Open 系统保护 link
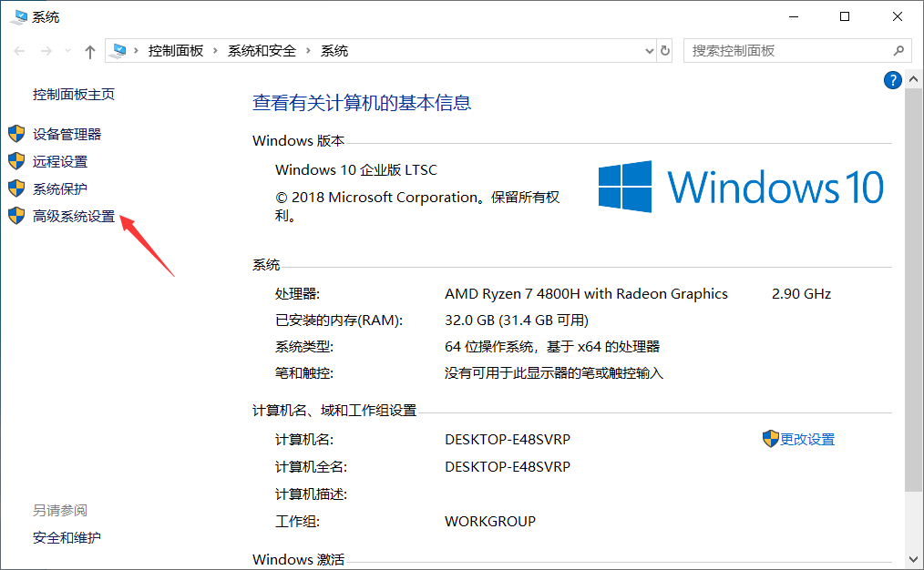 pos(60,189)
